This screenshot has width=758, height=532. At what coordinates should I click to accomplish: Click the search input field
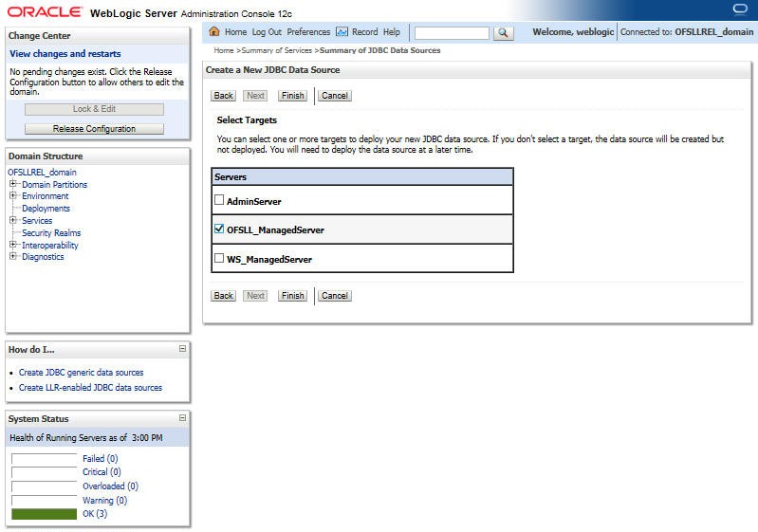pos(452,33)
